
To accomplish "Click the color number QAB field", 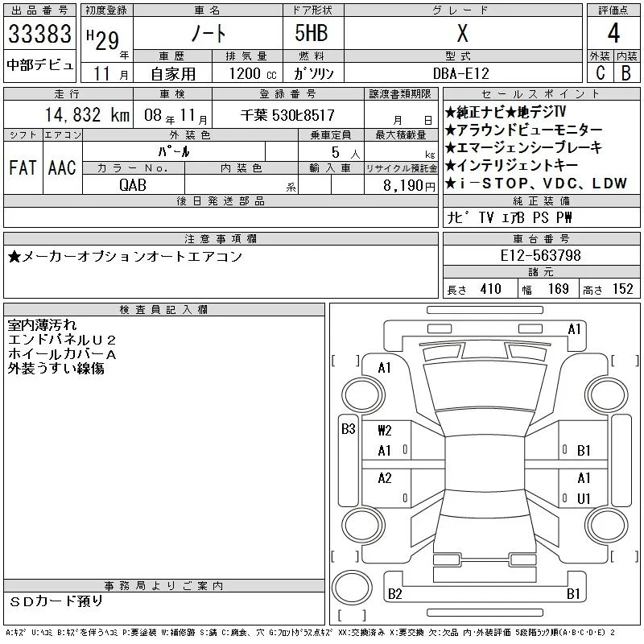I will 133,185.
